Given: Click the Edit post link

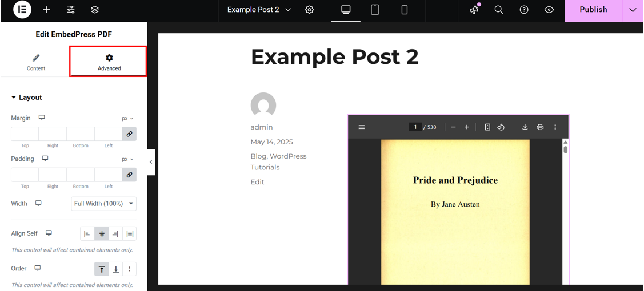Looking at the screenshot, I should click(x=257, y=182).
